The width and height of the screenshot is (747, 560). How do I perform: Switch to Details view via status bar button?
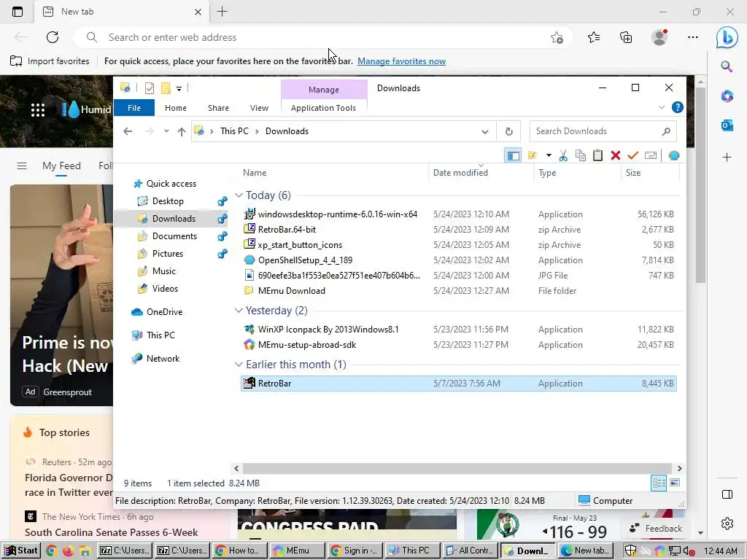(659, 483)
